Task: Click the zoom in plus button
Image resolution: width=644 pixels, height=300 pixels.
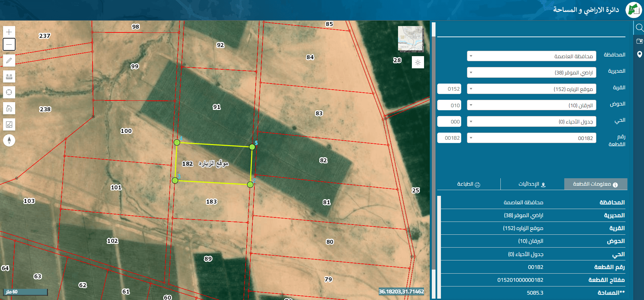Action: click(x=9, y=32)
